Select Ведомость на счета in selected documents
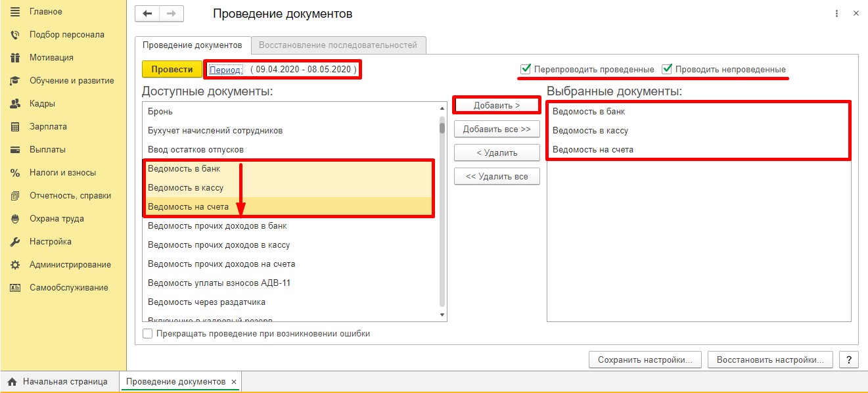The width and height of the screenshot is (868, 393). coord(698,150)
